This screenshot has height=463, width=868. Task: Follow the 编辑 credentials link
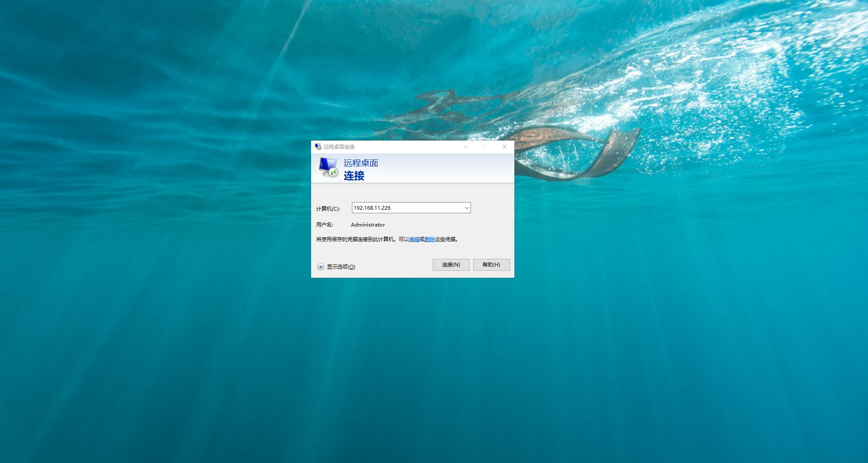[414, 239]
